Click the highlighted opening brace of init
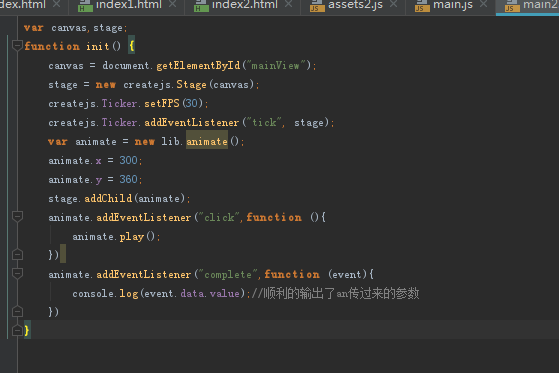559x373 pixels. pyautogui.click(x=132, y=45)
